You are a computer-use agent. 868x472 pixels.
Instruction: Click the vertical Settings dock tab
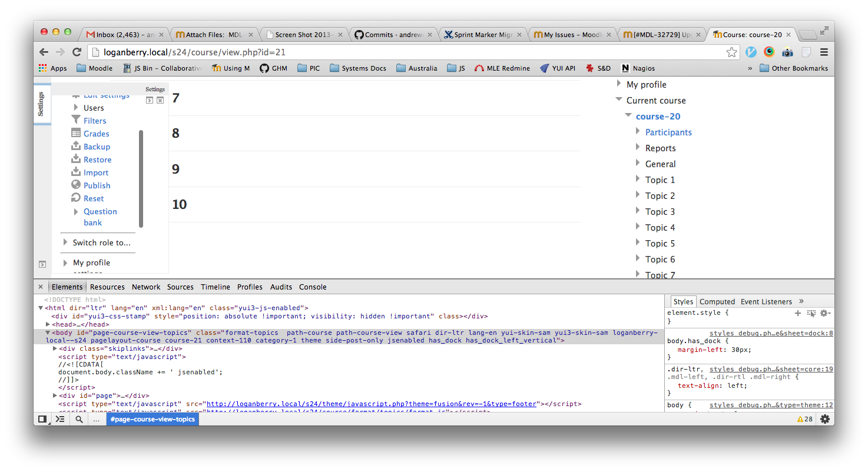42,104
